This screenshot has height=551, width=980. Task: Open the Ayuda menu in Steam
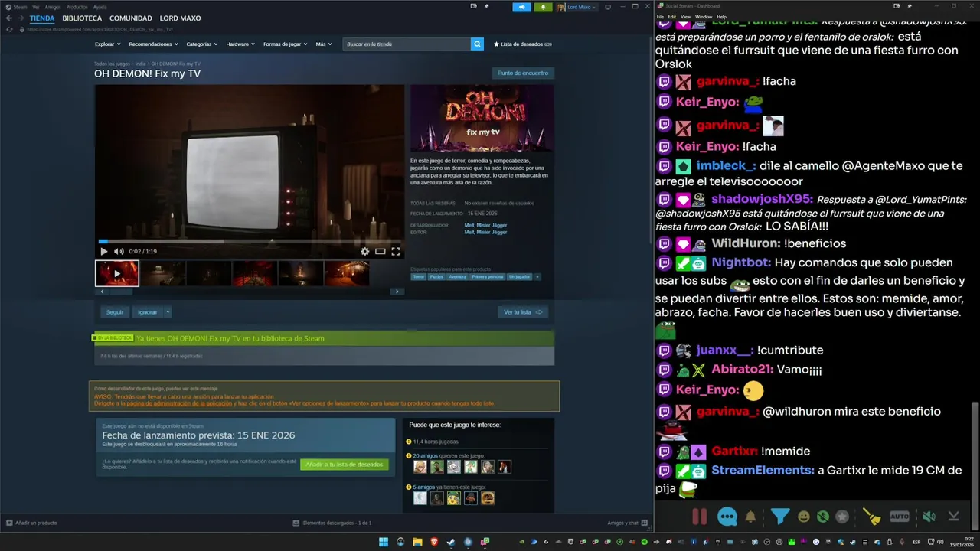[100, 7]
